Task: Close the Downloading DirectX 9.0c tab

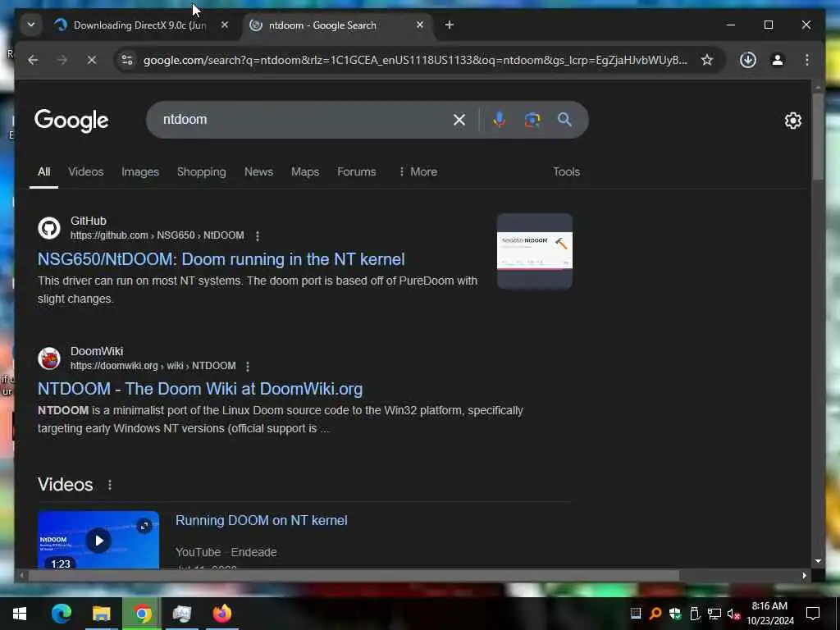Action: point(225,25)
